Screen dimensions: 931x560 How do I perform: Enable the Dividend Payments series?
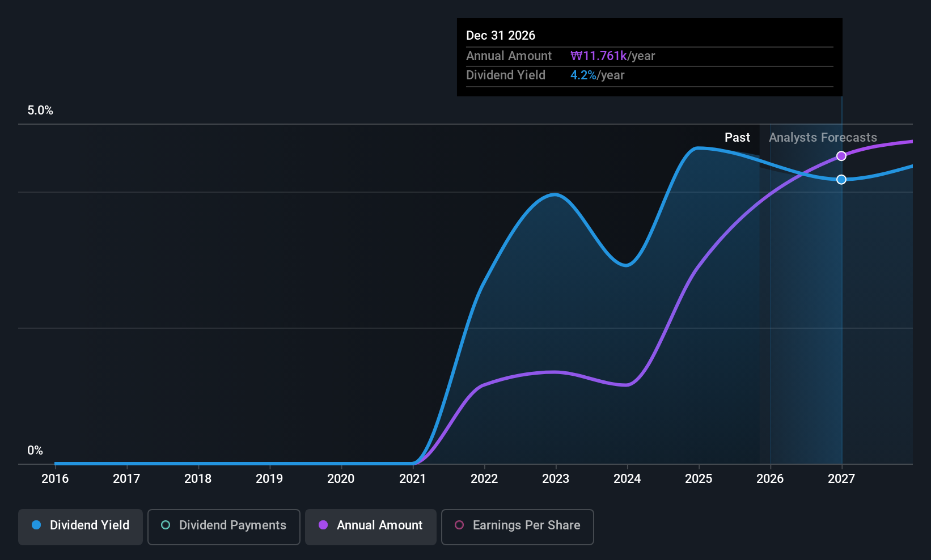point(223,527)
